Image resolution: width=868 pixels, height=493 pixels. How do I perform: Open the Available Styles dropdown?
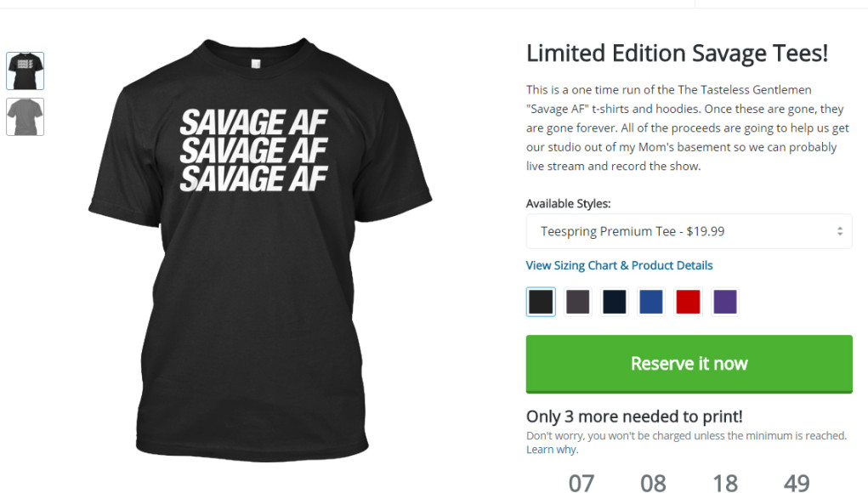pyautogui.click(x=689, y=231)
